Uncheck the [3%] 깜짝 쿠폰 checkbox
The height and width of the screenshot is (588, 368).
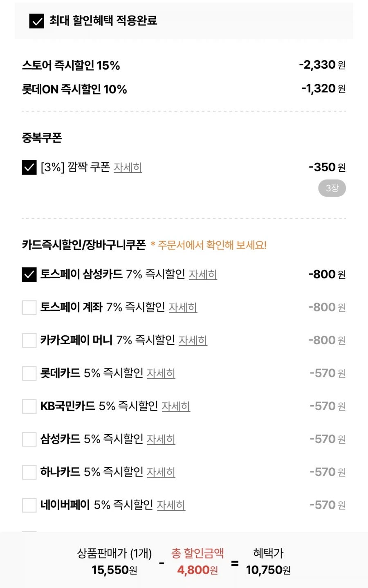click(29, 167)
